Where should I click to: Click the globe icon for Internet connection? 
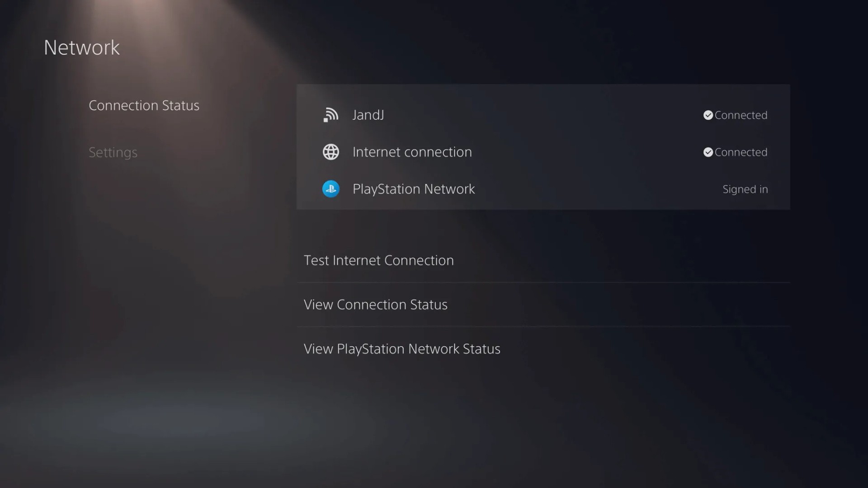tap(330, 152)
